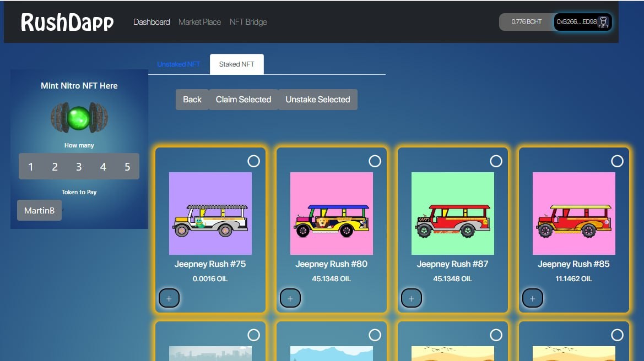Click the plus icon on Jeepney Rush #87
This screenshot has height=361, width=644.
click(x=412, y=298)
